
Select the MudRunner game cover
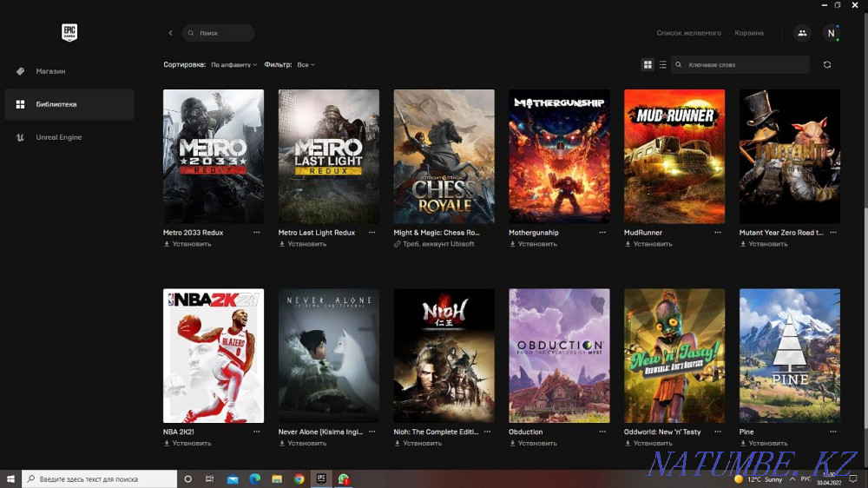(674, 156)
